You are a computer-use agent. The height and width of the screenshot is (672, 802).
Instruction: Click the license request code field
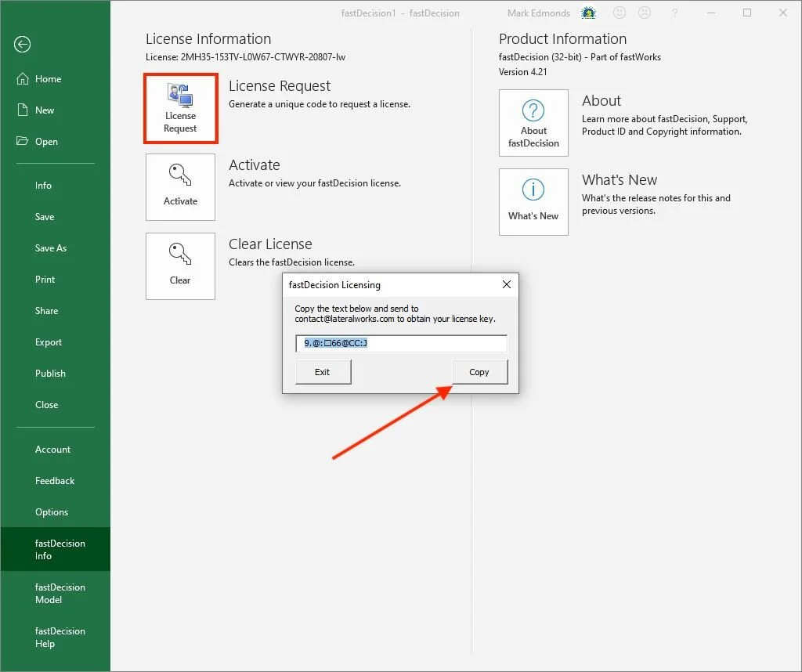coord(402,343)
